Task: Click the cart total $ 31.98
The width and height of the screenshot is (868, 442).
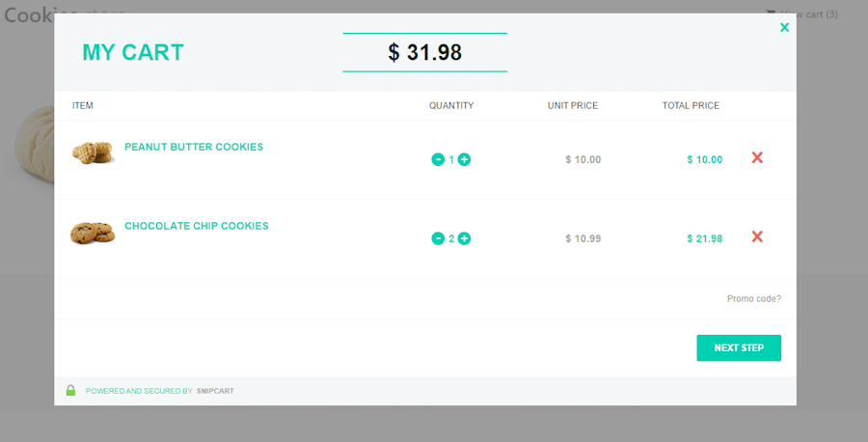Action: coord(424,52)
